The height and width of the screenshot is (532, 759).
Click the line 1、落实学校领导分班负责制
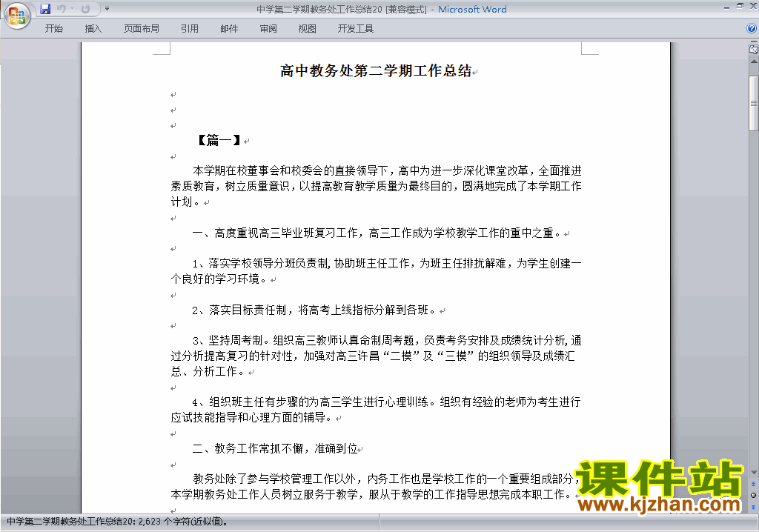pyautogui.click(x=376, y=271)
